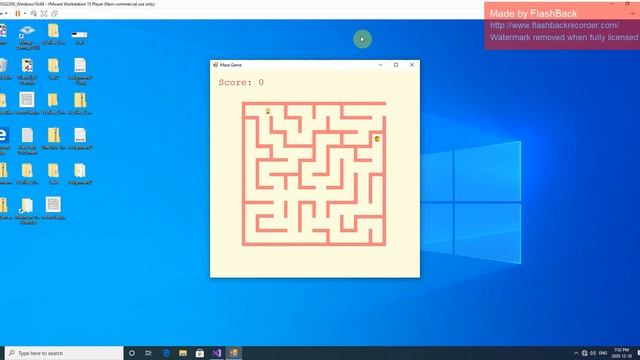Click the player character inside the maze
Image resolution: width=640 pixels, height=360 pixels.
(268, 111)
